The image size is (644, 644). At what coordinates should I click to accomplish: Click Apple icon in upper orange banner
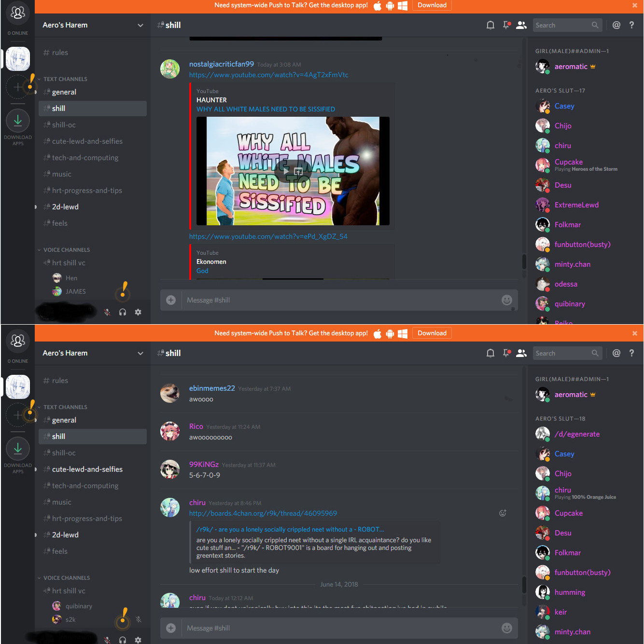pos(378,6)
